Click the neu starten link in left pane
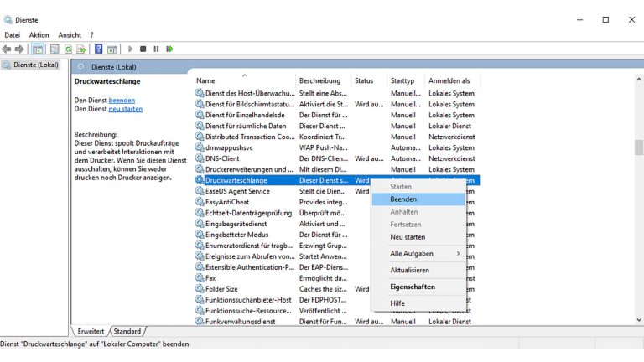Viewport: 644px width, 362px height. 125,109
